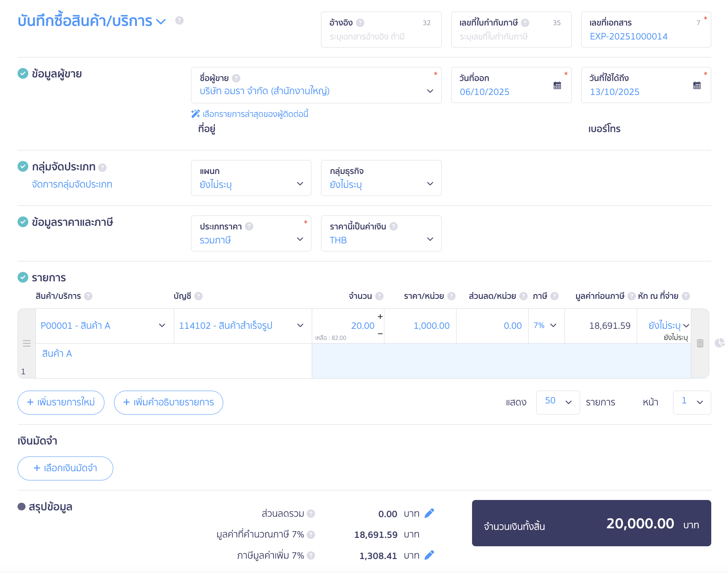
Task: Edit ส่วนลดรวม using the pencil icon
Action: click(x=429, y=513)
